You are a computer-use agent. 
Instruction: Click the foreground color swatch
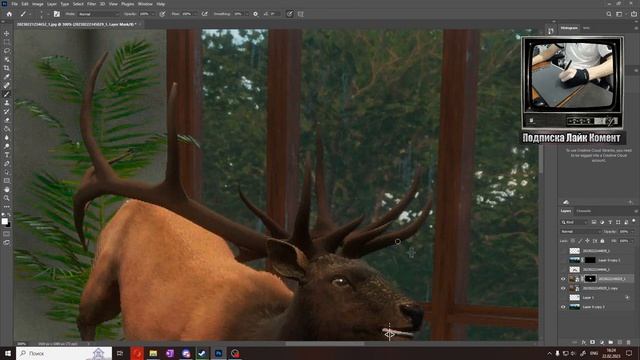(4, 221)
